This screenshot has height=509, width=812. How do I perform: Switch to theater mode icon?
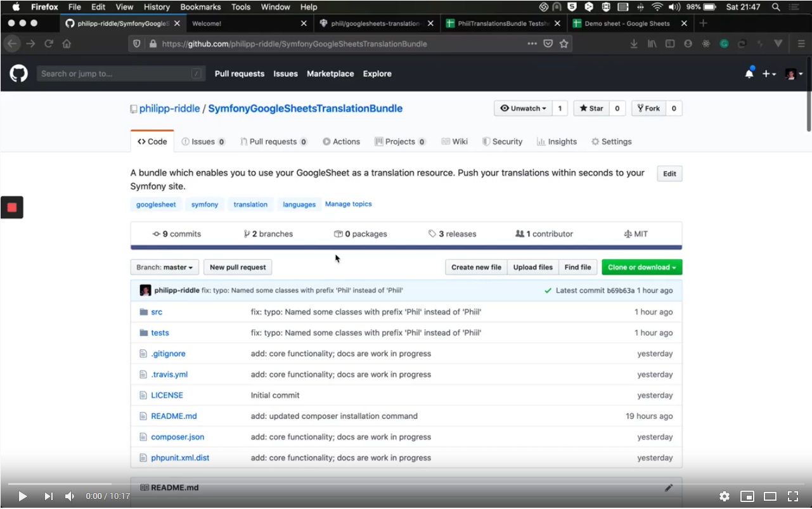(x=770, y=496)
